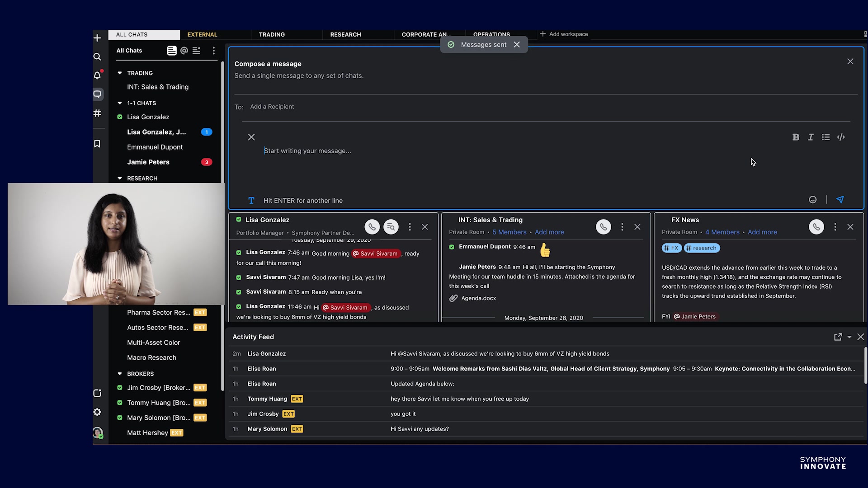Toggle italic formatting in compose toolbar
The image size is (868, 488).
click(811, 137)
